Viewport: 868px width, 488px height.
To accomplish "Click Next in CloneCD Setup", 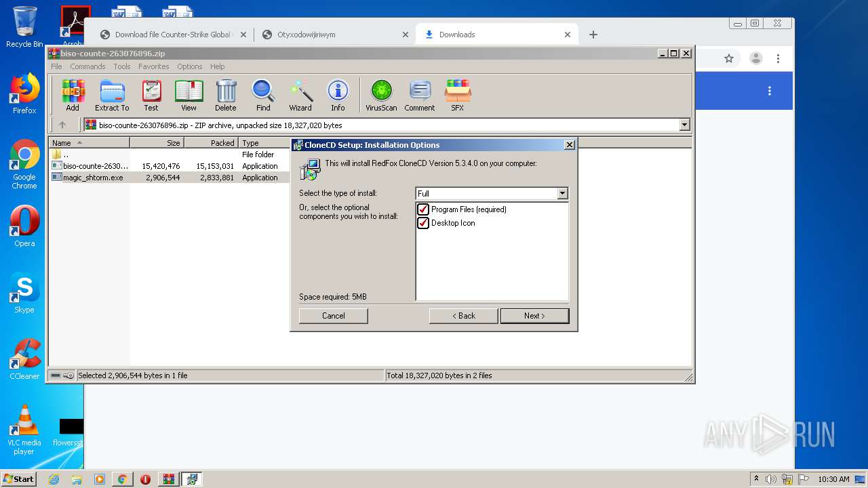I will pos(534,316).
